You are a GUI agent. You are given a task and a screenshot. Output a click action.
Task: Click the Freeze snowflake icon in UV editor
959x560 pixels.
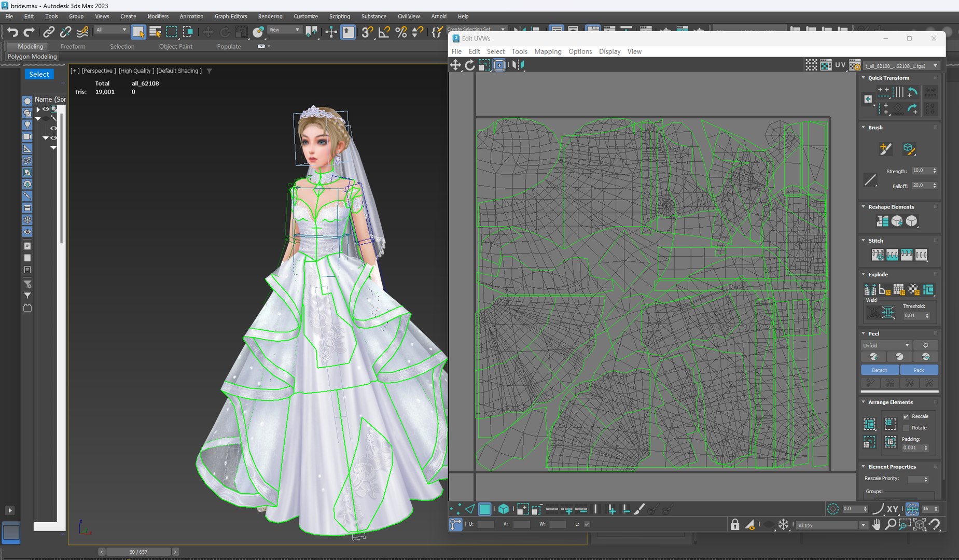pyautogui.click(x=783, y=525)
